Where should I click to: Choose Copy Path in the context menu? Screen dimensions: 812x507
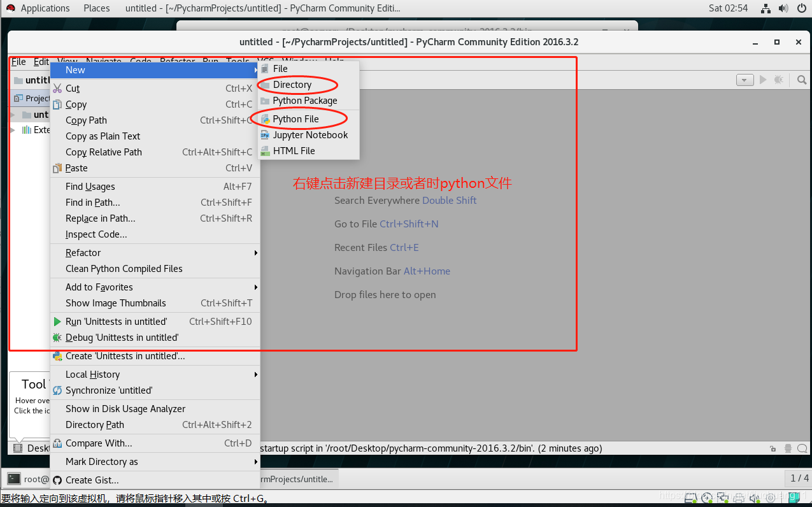coord(155,120)
